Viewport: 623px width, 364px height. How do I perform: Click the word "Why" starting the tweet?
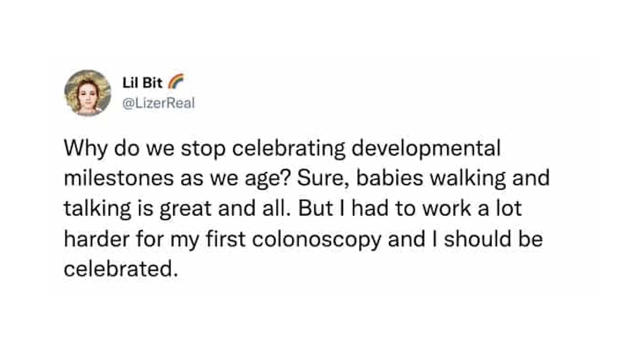pos(86,148)
